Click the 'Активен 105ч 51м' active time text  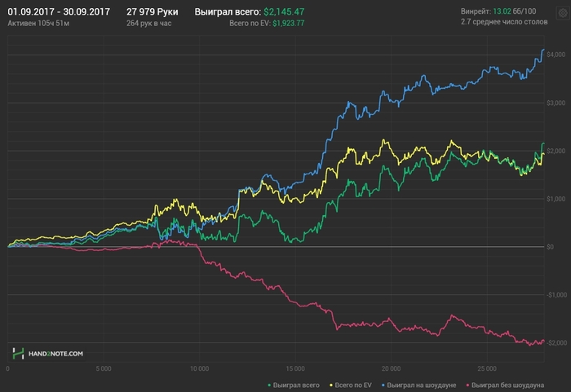pos(38,24)
